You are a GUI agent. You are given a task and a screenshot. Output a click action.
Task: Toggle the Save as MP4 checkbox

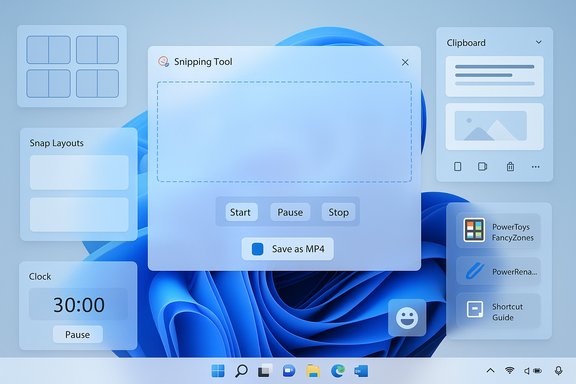(x=258, y=249)
